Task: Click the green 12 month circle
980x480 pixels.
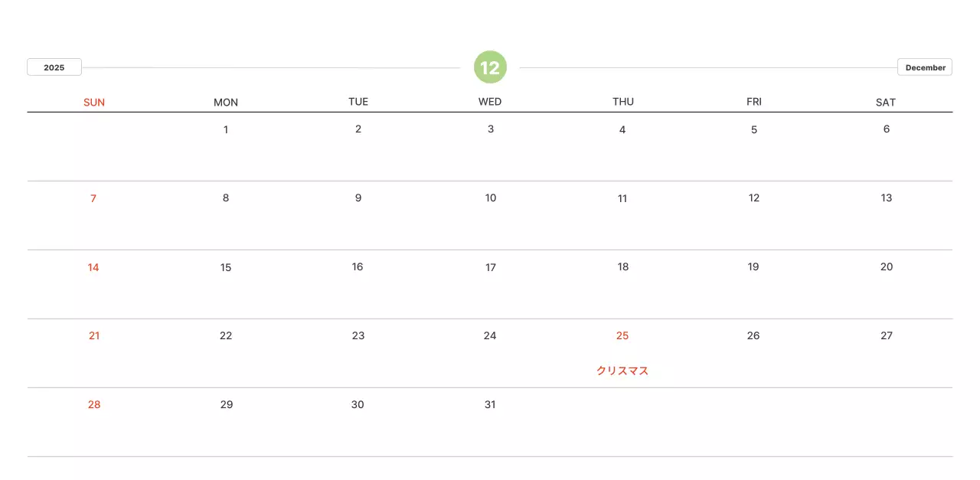Action: tap(490, 67)
